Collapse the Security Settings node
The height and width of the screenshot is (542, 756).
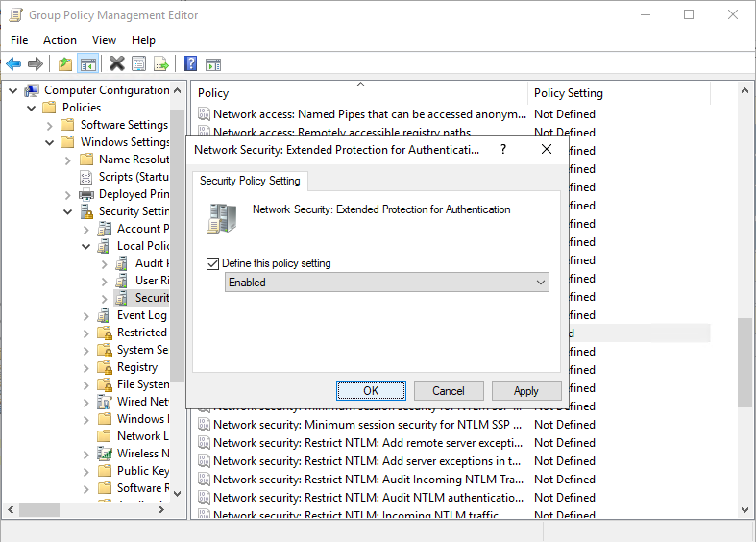[x=68, y=211]
